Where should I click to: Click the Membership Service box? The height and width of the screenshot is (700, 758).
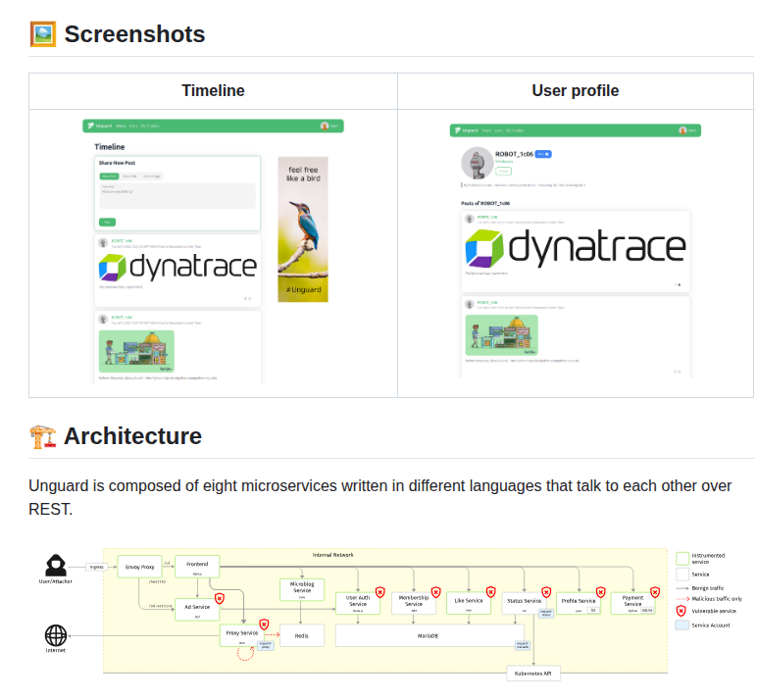click(x=414, y=603)
